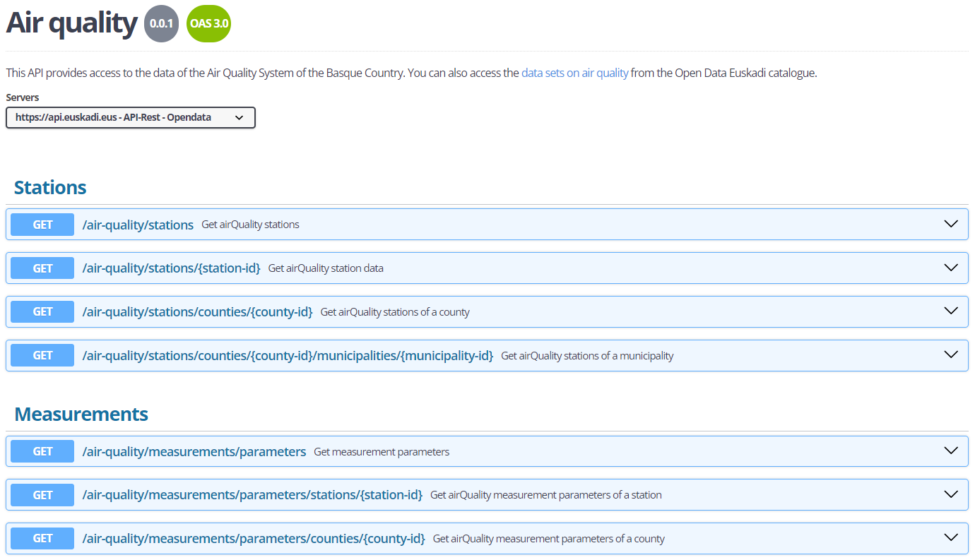Collapse the Measurements section header
Image resolution: width=975 pixels, height=560 pixels.
click(x=81, y=415)
